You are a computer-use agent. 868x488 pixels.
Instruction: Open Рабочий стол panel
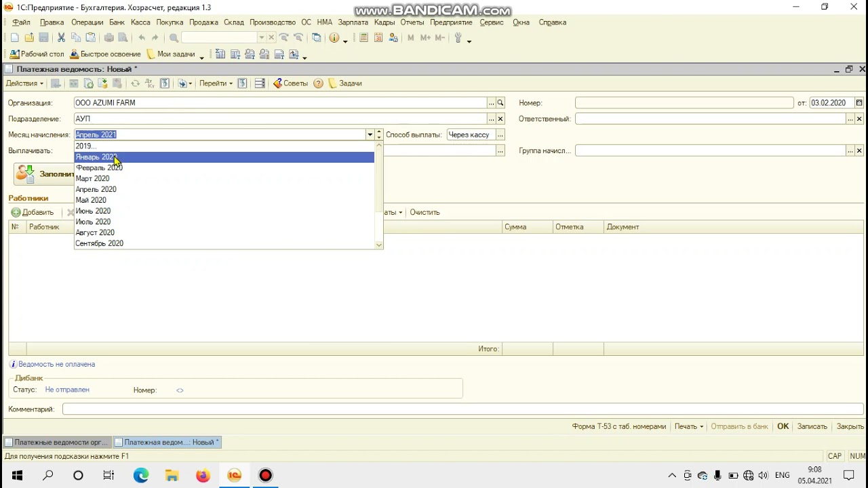click(x=37, y=54)
